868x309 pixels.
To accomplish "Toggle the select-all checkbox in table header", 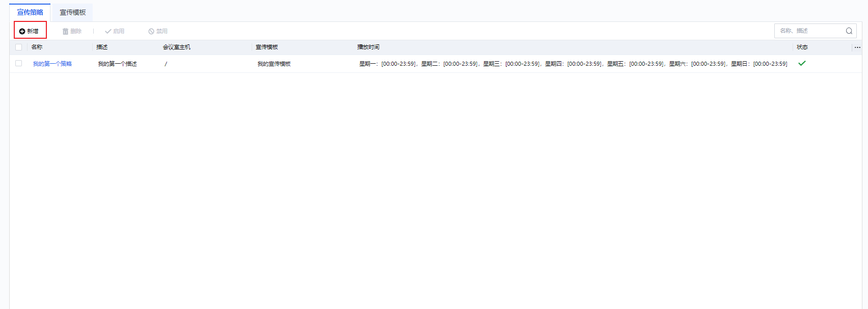I will point(19,47).
